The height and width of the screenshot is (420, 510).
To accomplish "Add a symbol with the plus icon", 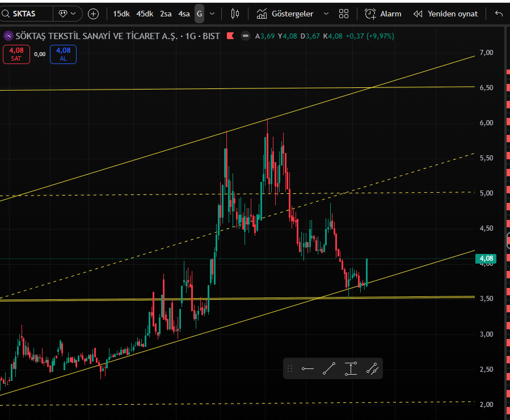I will pos(94,14).
